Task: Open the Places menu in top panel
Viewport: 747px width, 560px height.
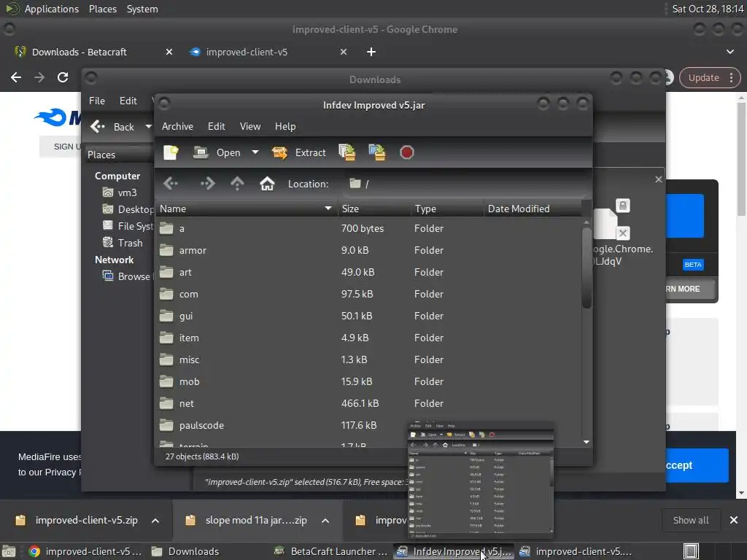Action: point(102,9)
